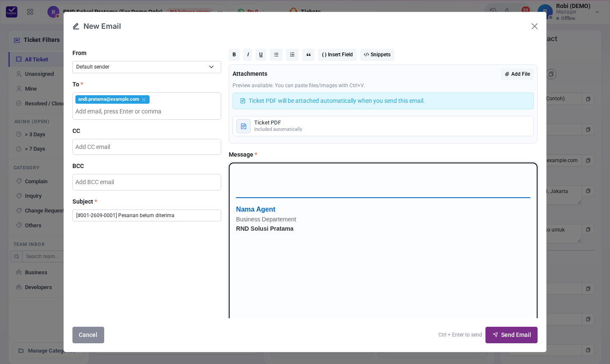Click the Add BCC email field
The width and height of the screenshot is (610, 364).
click(147, 182)
